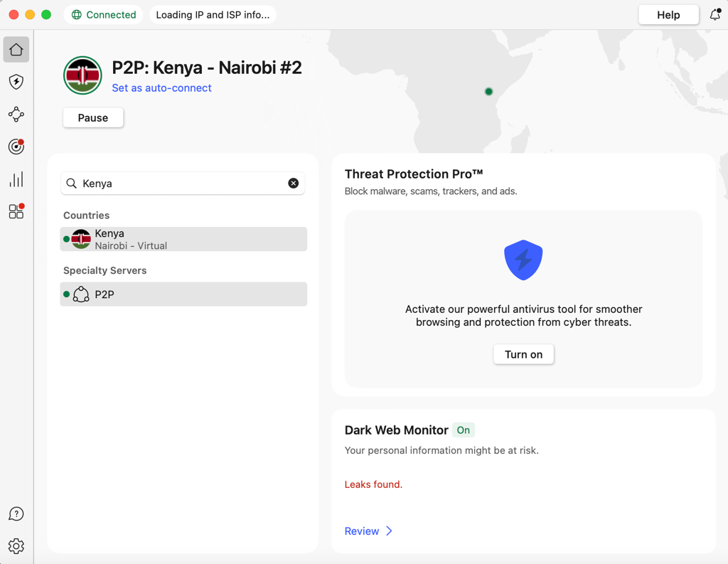Click the 'P2P: Kenya - Nairobi #2' title
The height and width of the screenshot is (564, 728).
207,68
